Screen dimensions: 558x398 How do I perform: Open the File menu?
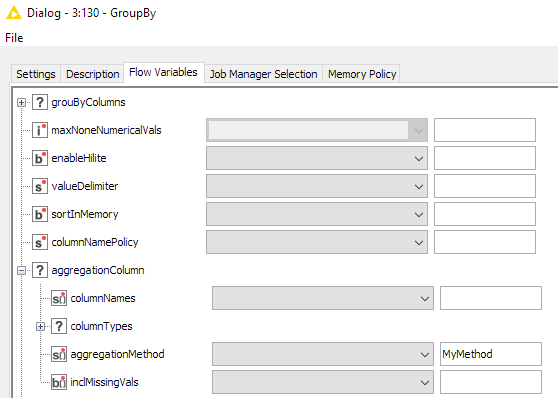[14, 38]
